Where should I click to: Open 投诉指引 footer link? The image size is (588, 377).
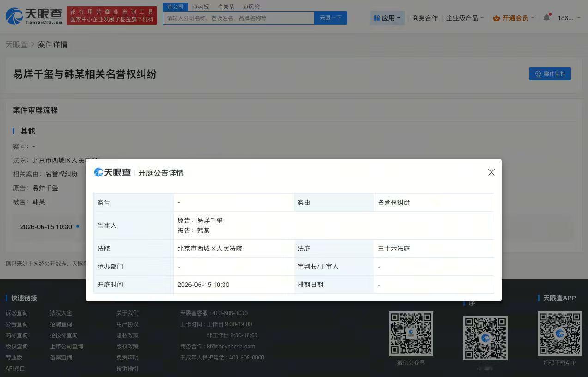click(x=127, y=369)
